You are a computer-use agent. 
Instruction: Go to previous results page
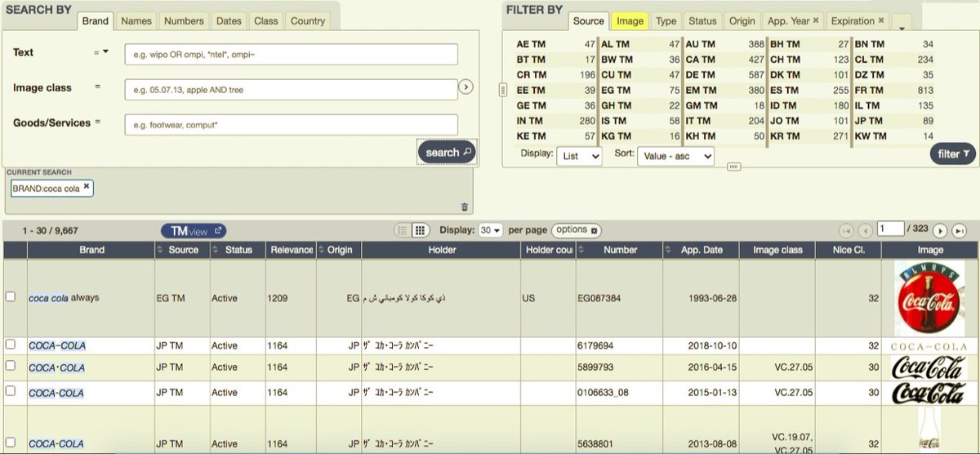[865, 231]
